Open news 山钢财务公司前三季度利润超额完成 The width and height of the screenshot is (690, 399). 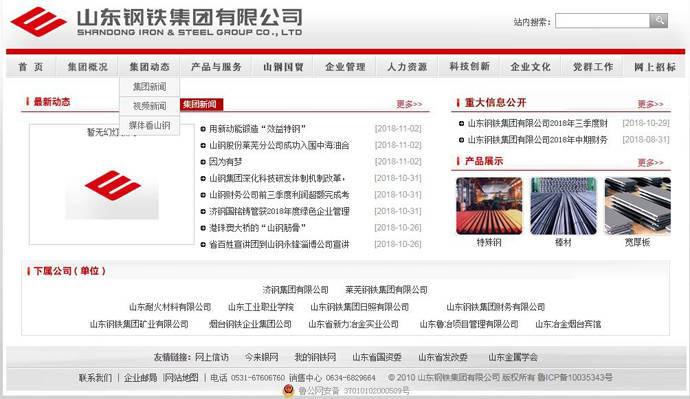click(279, 195)
